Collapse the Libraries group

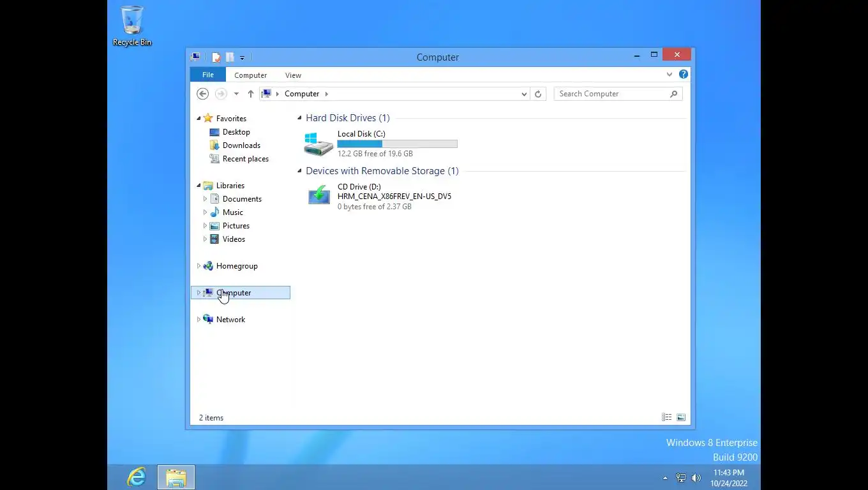(198, 186)
